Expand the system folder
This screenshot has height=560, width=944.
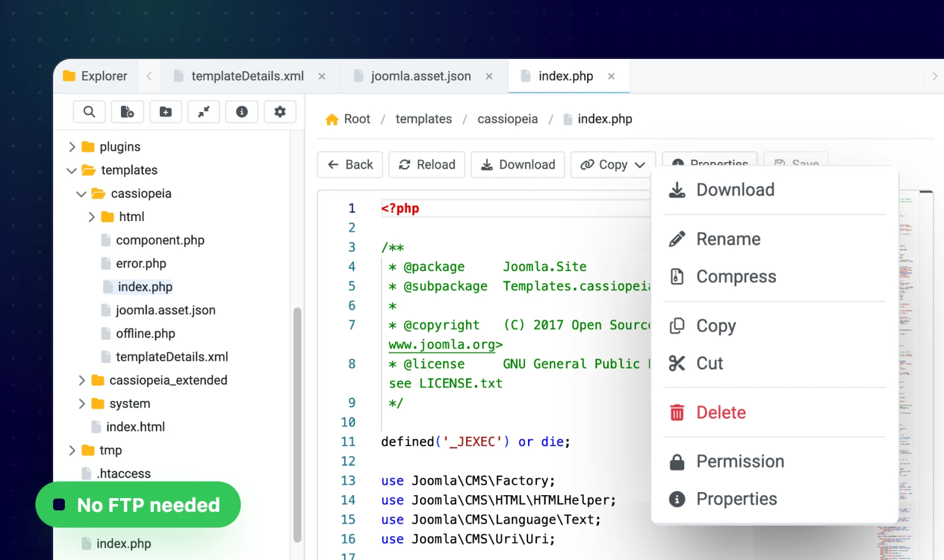click(82, 404)
